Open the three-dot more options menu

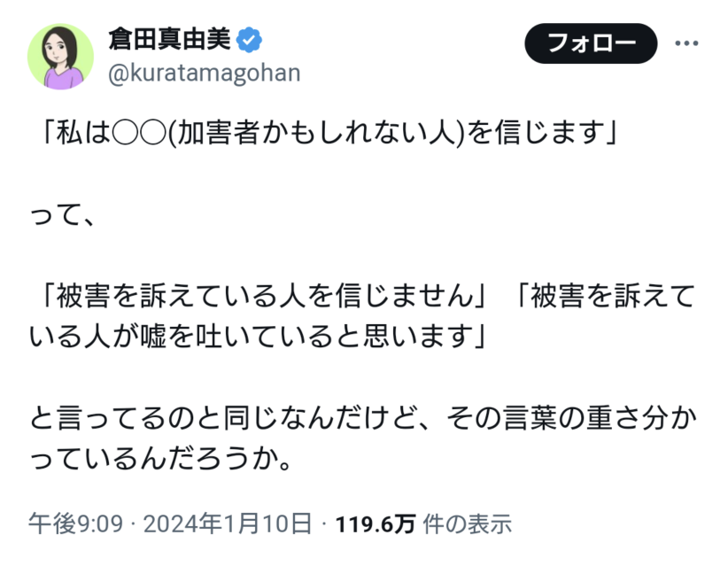pos(689,43)
